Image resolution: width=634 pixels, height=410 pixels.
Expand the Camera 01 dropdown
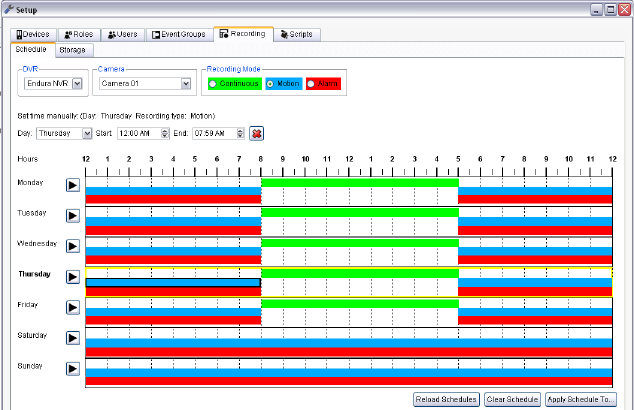pyautogui.click(x=184, y=84)
